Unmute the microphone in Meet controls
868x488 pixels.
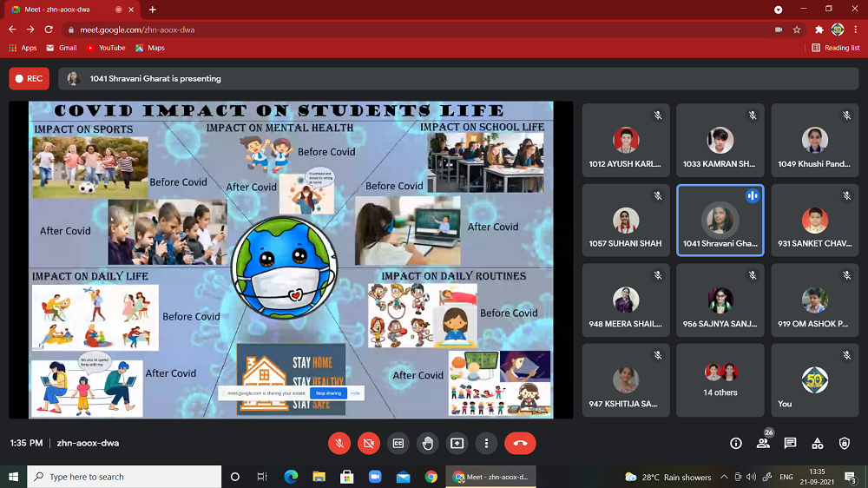tap(339, 443)
